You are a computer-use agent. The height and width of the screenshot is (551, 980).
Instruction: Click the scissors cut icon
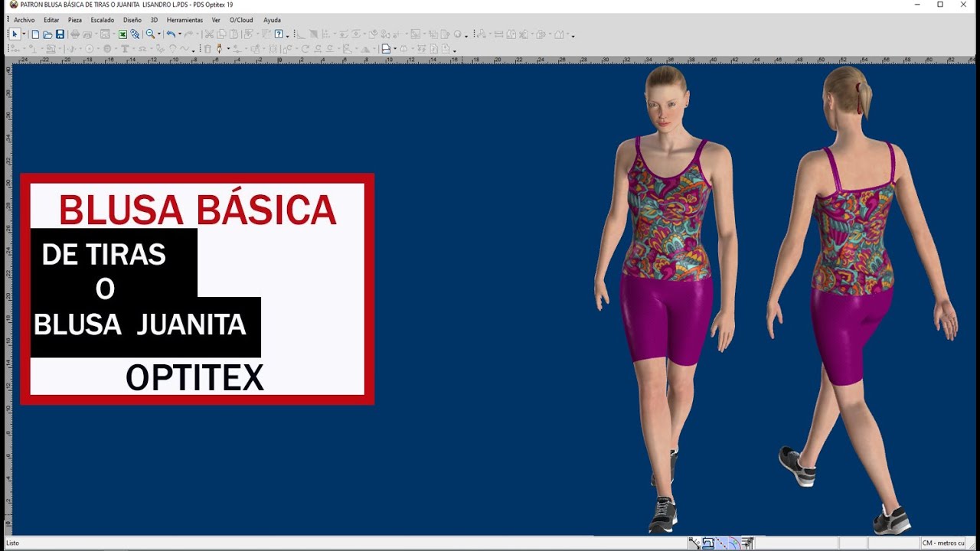209,34
